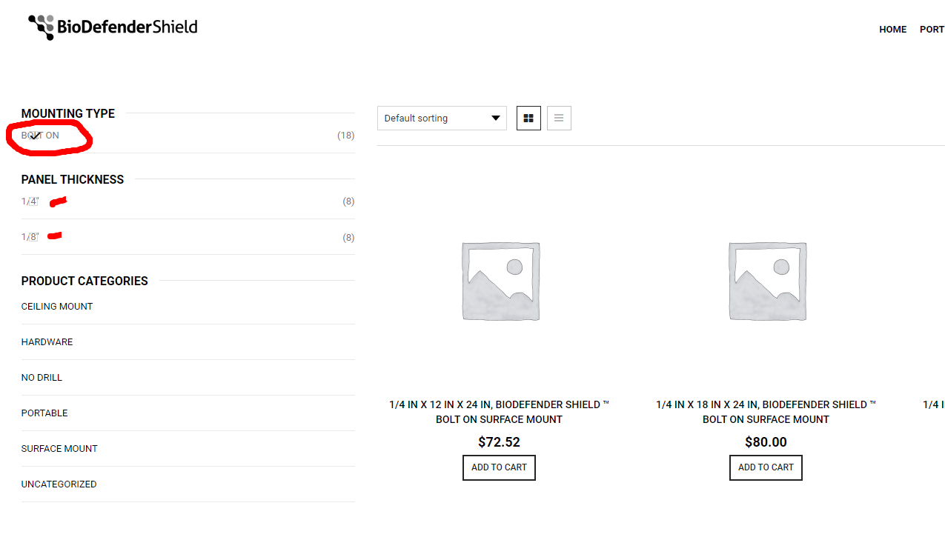This screenshot has width=945, height=560.
Task: Open CEILING MOUNT product category
Action: pos(57,307)
